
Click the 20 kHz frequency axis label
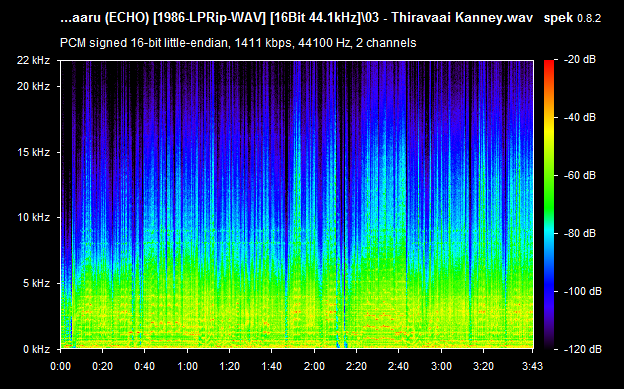pyautogui.click(x=33, y=86)
